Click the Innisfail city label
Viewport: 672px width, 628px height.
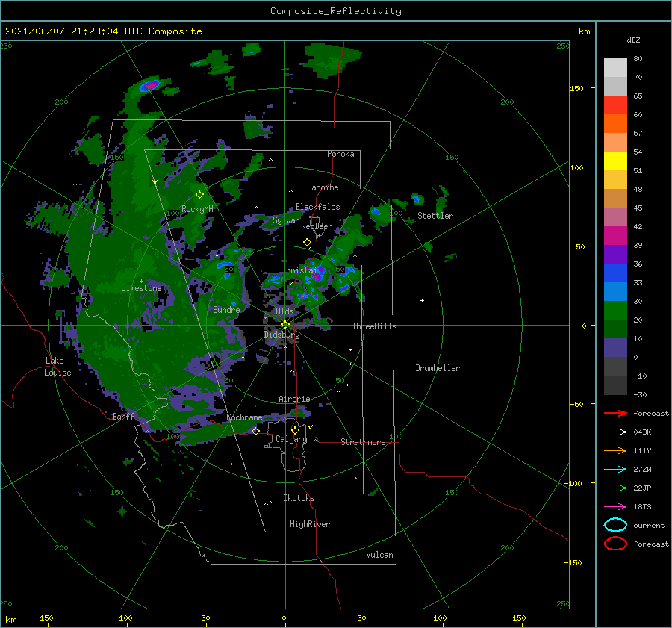[x=302, y=270]
